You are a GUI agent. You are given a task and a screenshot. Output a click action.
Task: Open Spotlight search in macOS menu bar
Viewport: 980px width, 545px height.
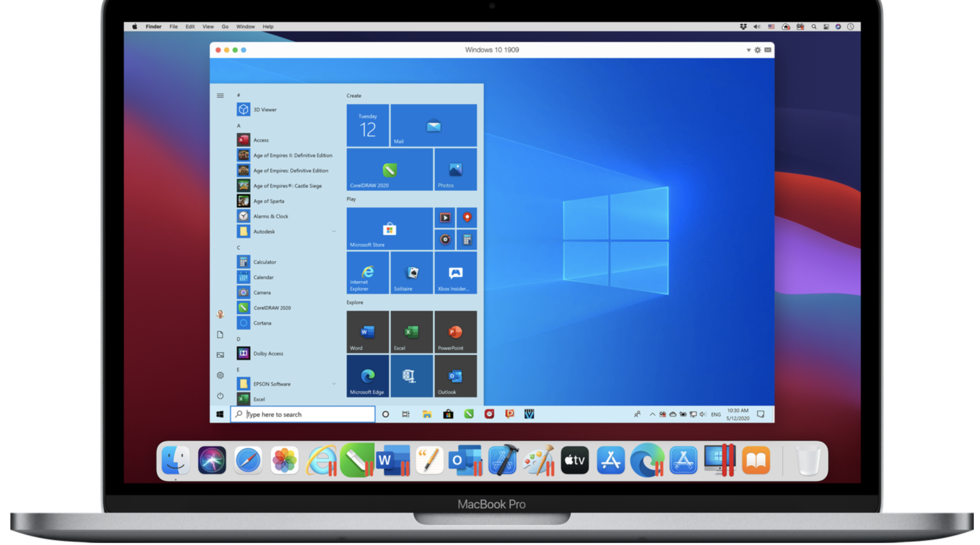(814, 27)
